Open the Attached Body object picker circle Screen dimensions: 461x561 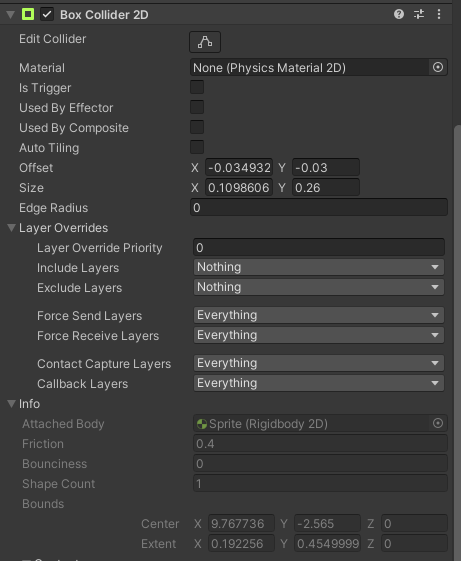point(438,423)
